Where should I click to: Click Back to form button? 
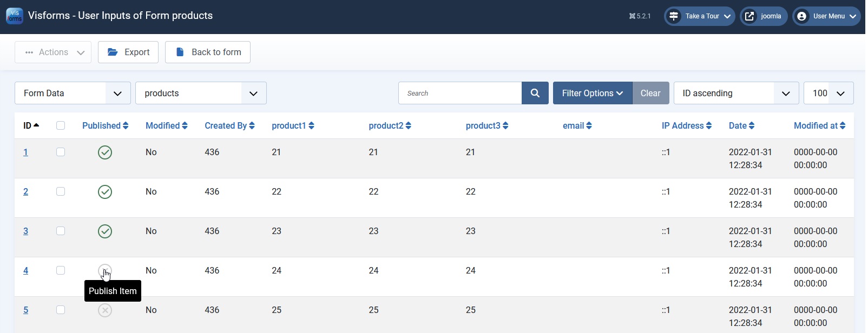208,52
